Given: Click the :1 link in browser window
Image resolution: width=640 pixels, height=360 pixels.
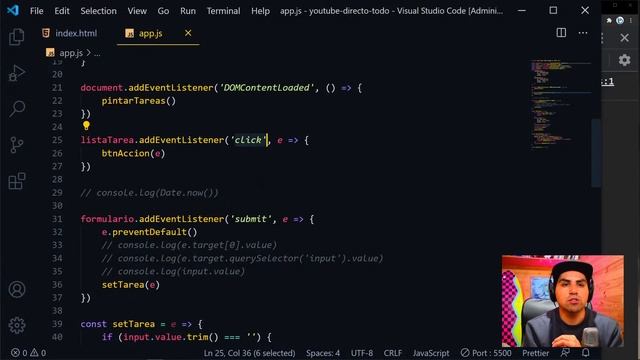Looking at the screenshot, I should click(x=608, y=82).
